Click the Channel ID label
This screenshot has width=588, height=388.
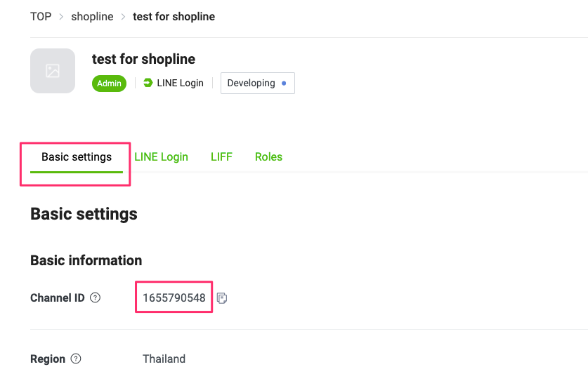point(58,297)
